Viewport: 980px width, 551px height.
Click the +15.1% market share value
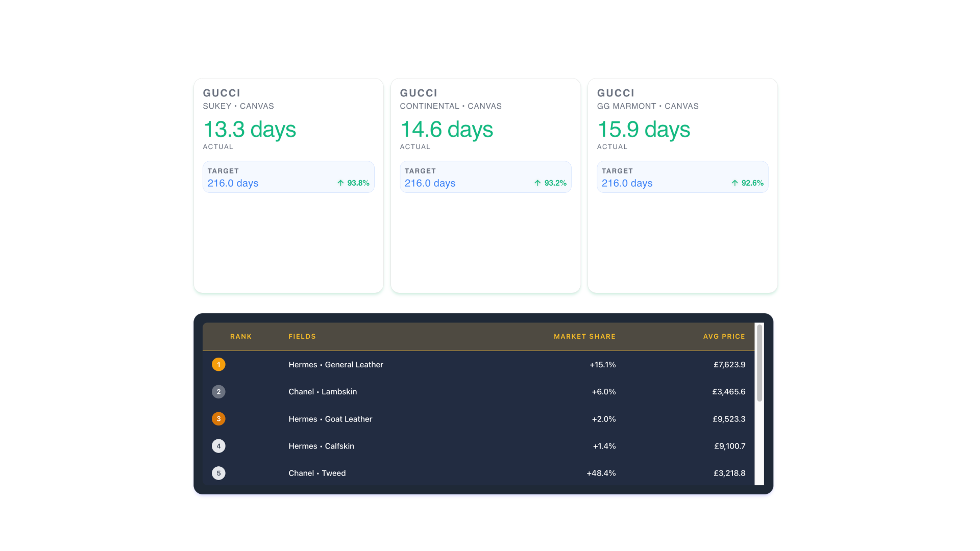[602, 365]
